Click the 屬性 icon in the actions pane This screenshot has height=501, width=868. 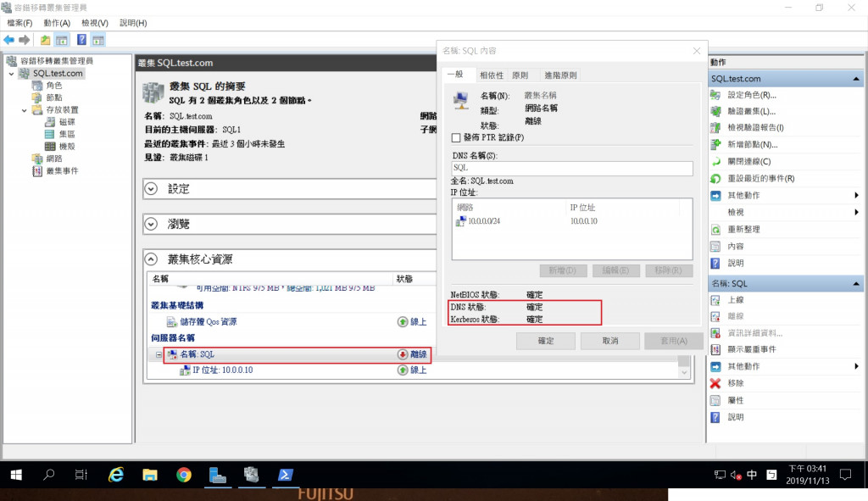[715, 400]
